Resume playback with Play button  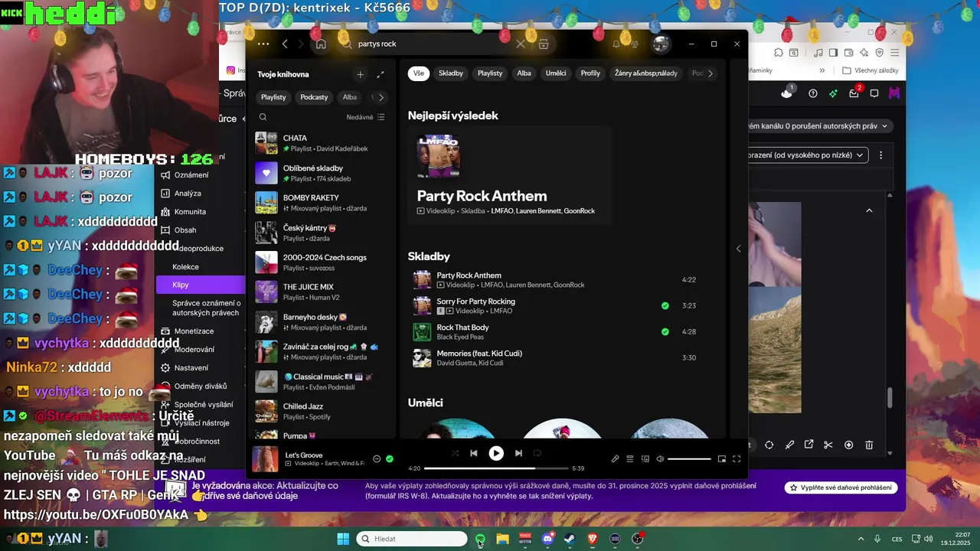496,453
